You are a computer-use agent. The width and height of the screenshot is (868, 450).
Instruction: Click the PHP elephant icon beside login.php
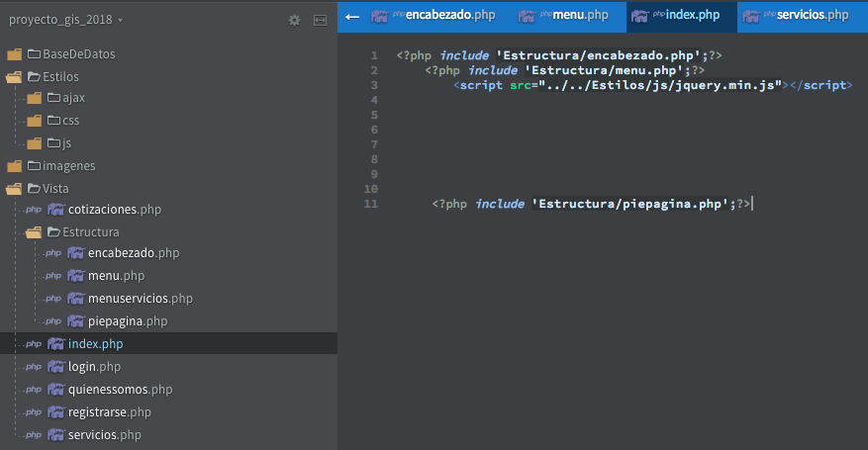[55, 367]
